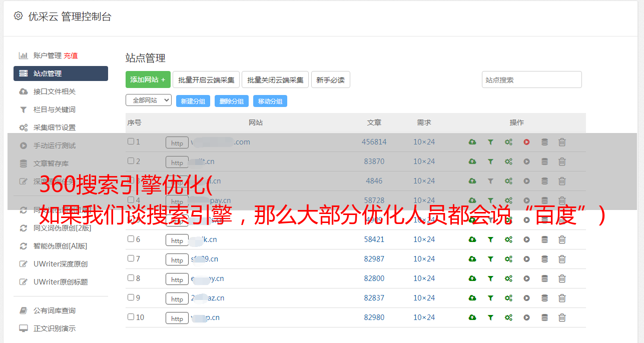This screenshot has width=644, height=343.
Task: Tick the checkbox for site row 1
Action: pos(131,141)
